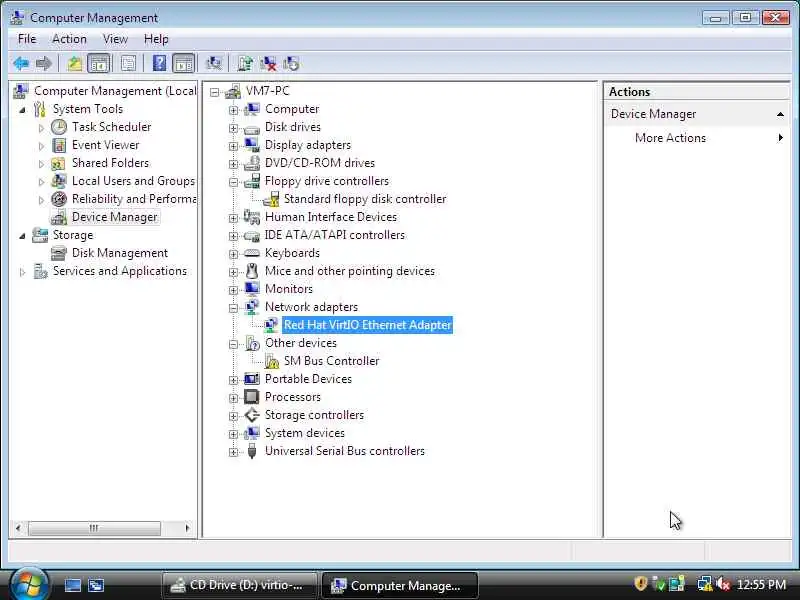Select Device Manager in left tree

(114, 217)
